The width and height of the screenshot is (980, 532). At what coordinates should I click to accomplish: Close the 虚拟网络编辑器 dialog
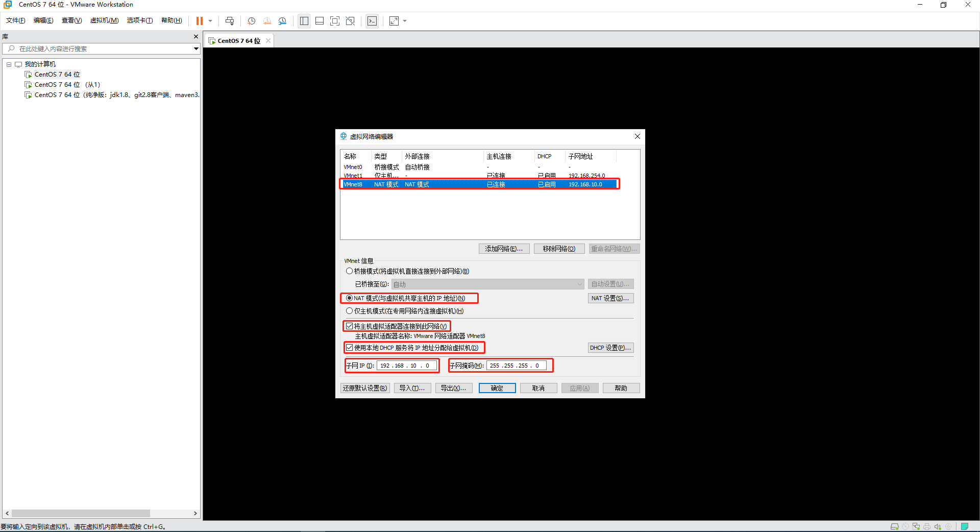pos(638,136)
